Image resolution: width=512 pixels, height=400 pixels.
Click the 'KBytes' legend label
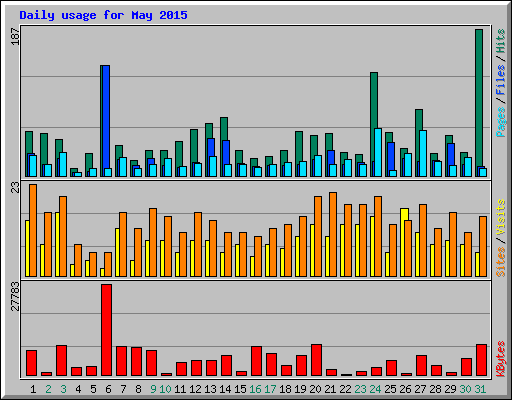(501, 359)
